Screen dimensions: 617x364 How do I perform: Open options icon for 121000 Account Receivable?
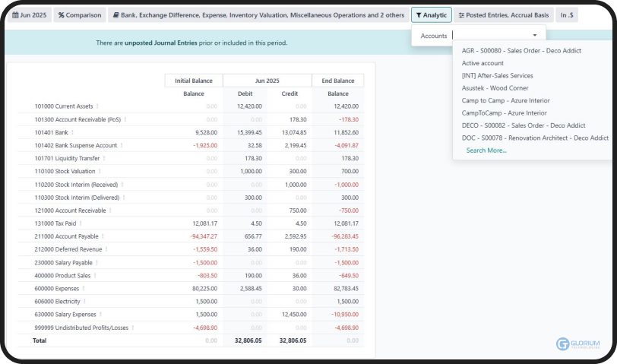click(110, 210)
